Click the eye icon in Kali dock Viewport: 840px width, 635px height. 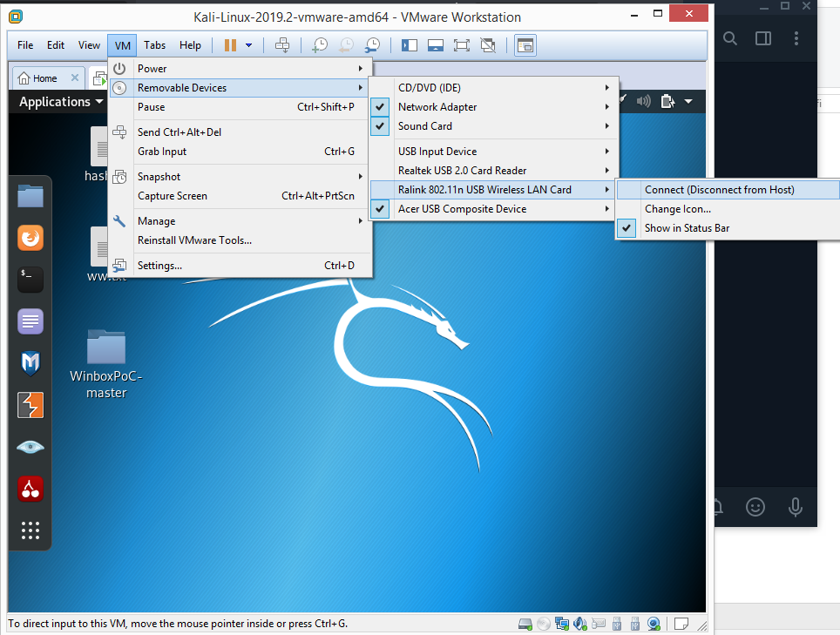pyautogui.click(x=30, y=447)
